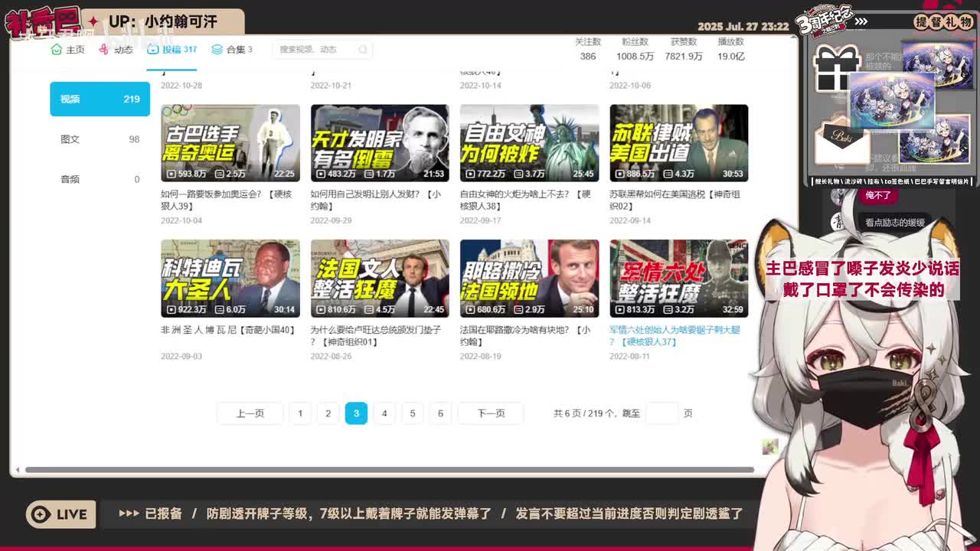Click the play count icon on 军情六处 video
The height and width of the screenshot is (551, 980).
pyautogui.click(x=620, y=309)
